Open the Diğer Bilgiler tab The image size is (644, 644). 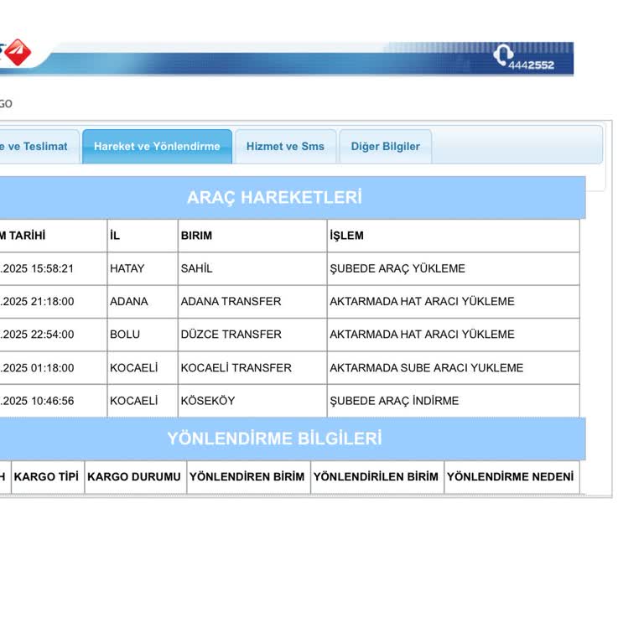[x=385, y=147]
